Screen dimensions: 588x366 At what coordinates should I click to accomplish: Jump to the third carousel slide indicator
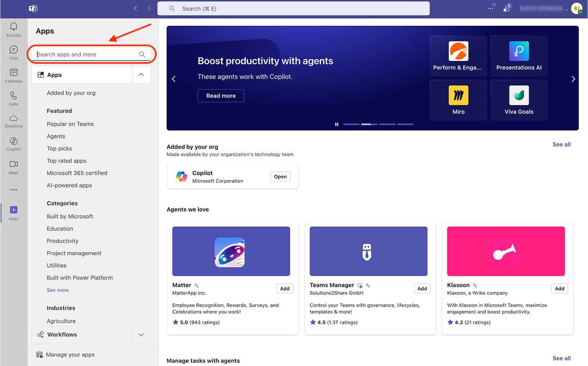pyautogui.click(x=387, y=124)
